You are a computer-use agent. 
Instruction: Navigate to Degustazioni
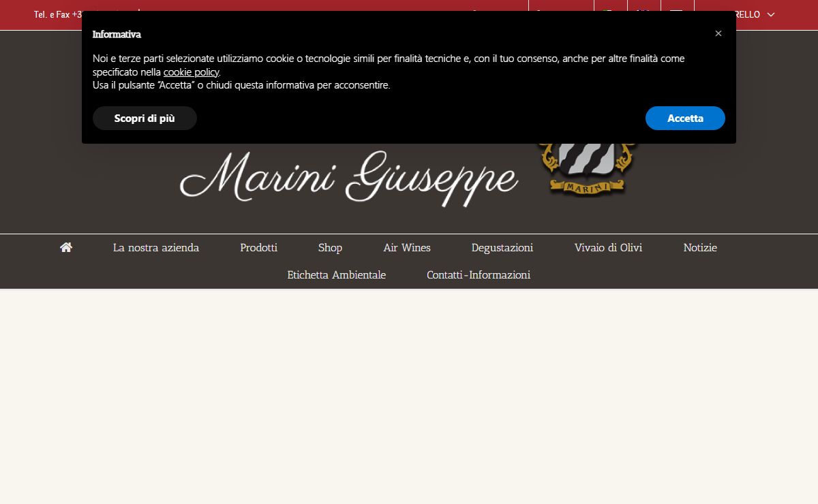pyautogui.click(x=502, y=248)
